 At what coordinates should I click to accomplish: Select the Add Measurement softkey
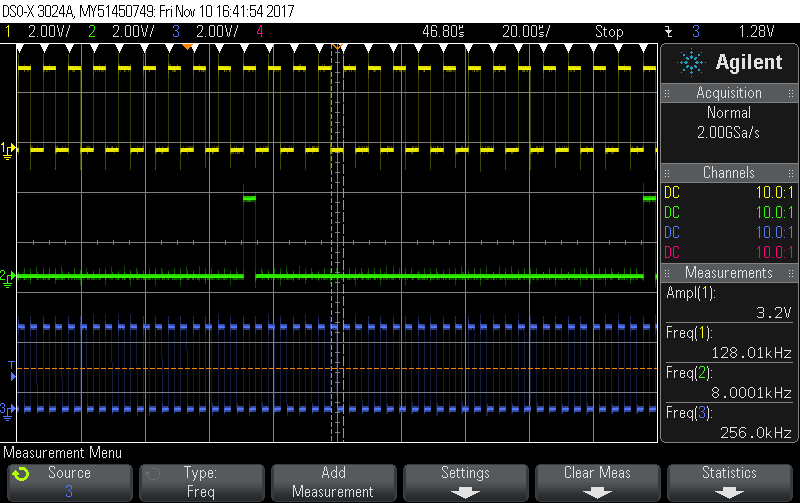pyautogui.click(x=334, y=483)
